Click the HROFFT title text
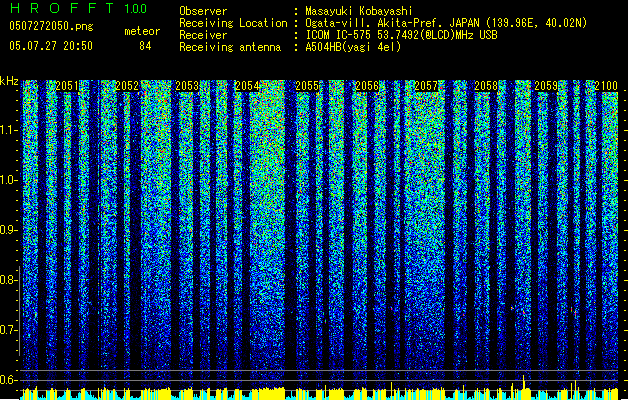Image resolution: width=629 pixels, height=400 pixels. coord(62,8)
